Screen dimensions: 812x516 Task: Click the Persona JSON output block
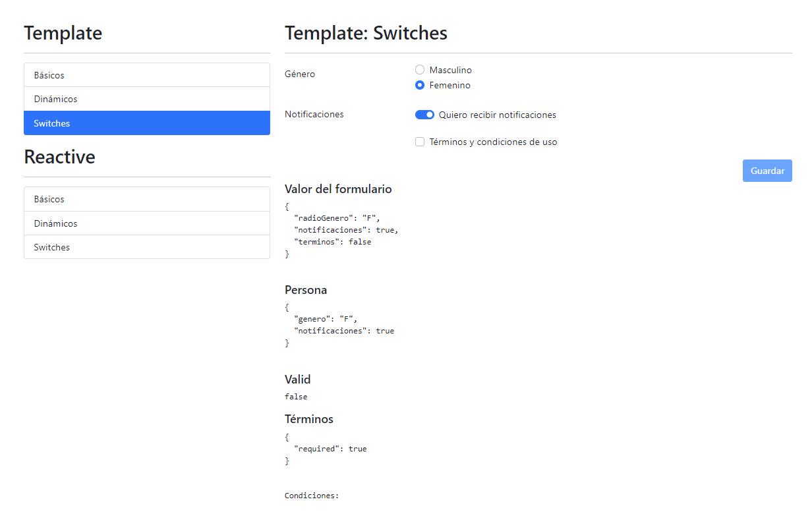pos(340,324)
